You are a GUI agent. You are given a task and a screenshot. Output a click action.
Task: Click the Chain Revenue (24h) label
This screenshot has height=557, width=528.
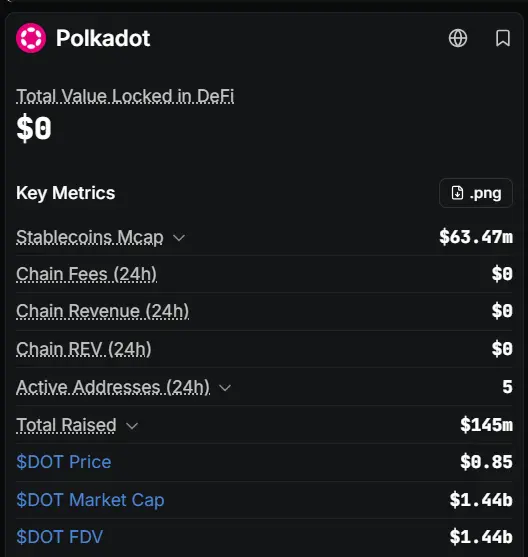coord(102,311)
